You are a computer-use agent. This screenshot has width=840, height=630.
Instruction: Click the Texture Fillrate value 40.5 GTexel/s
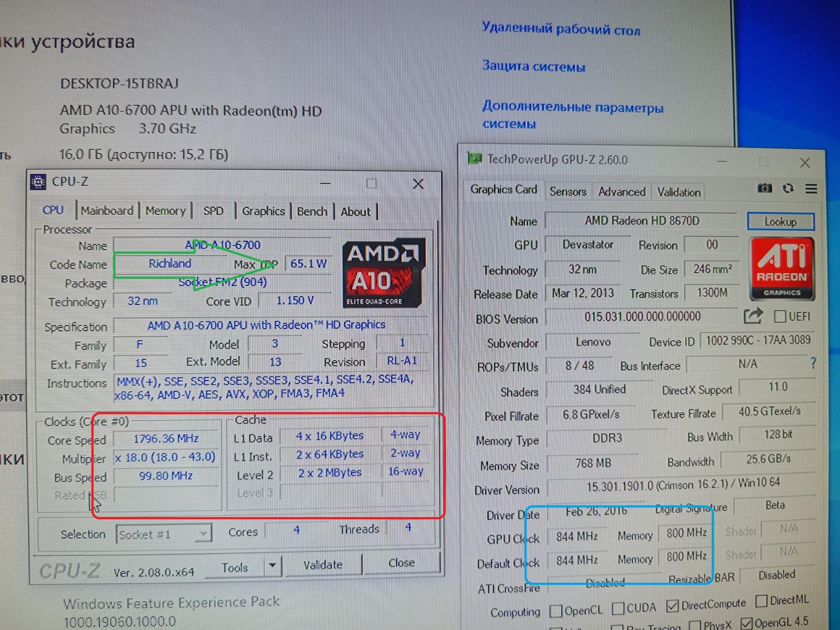(770, 412)
